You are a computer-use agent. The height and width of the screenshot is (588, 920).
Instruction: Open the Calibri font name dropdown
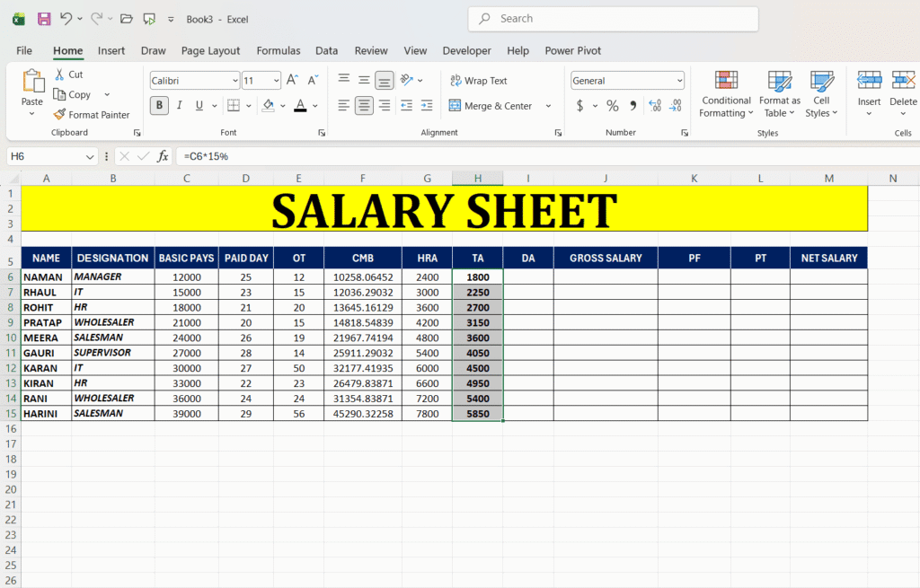click(234, 80)
